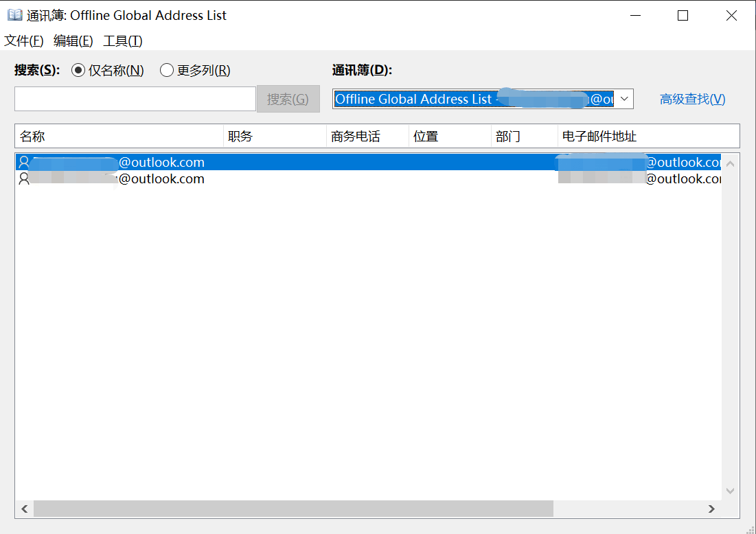Click the horizontal scrollbar right arrow
Screen dimensions: 756x534
(x=711, y=509)
